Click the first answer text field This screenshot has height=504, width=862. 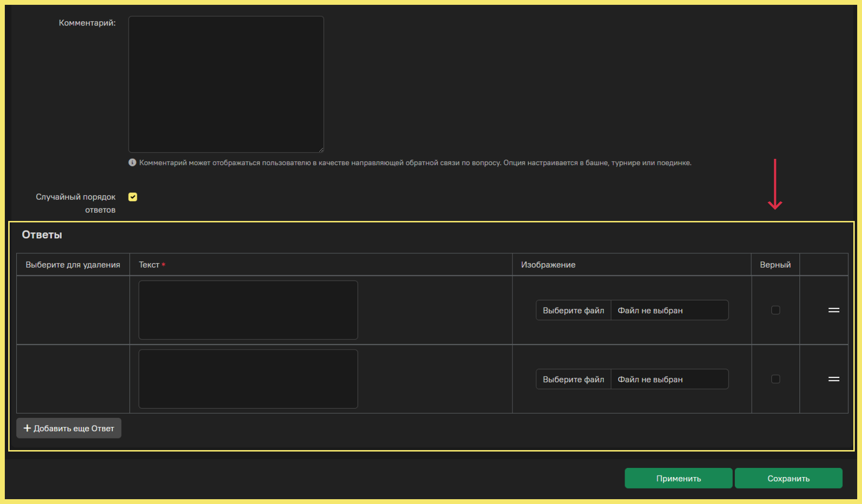coord(248,310)
